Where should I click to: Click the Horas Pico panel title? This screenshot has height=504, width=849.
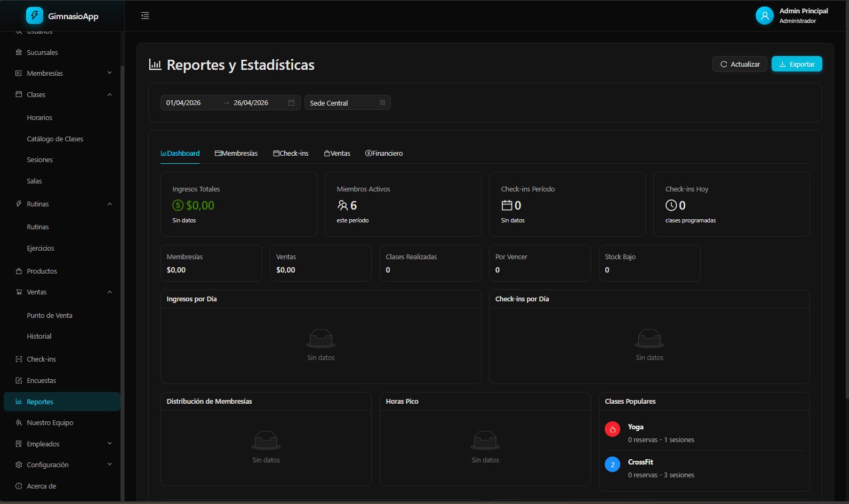pyautogui.click(x=402, y=401)
